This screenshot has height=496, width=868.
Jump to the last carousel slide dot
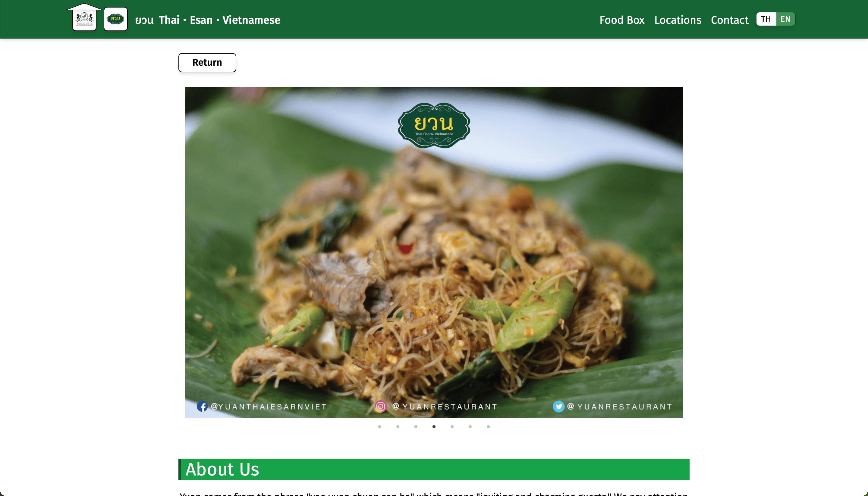(488, 426)
